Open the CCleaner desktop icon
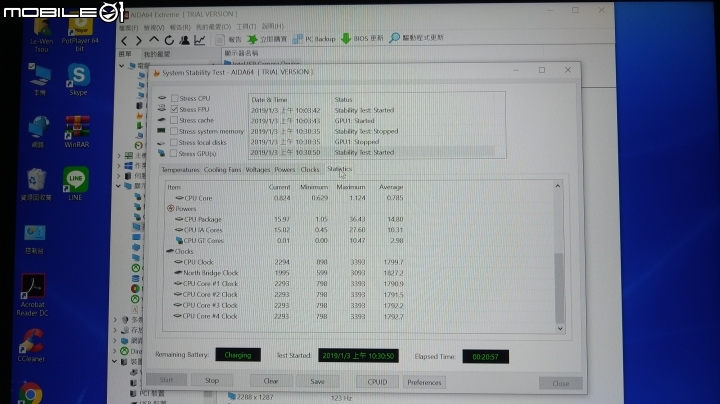Image resolution: width=720 pixels, height=404 pixels. tap(31, 345)
